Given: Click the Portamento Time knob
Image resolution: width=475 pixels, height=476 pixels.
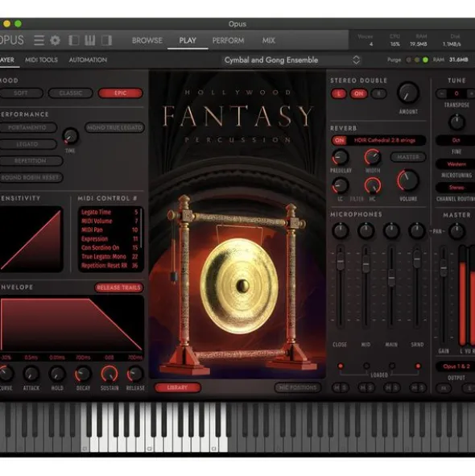Looking at the screenshot, I should (x=70, y=136).
